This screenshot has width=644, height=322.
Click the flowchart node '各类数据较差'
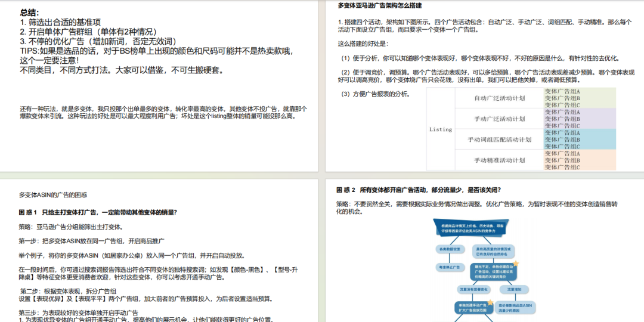450,249
